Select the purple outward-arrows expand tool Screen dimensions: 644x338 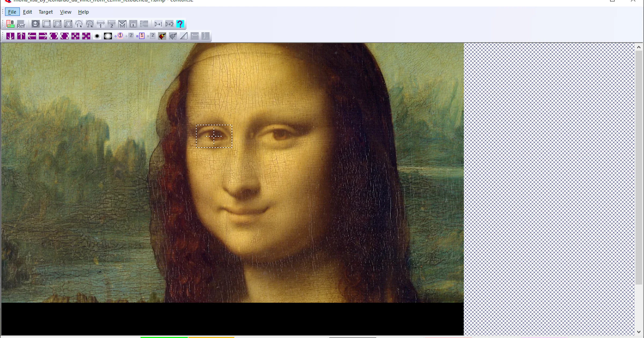(86, 36)
